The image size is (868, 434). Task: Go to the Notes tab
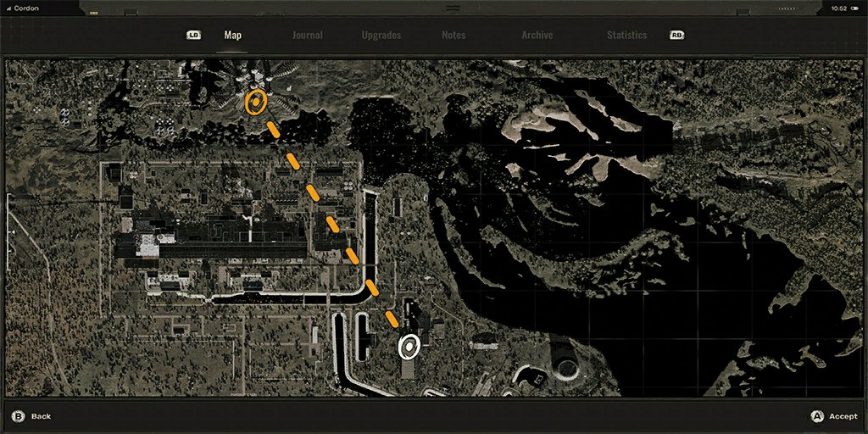coord(453,35)
